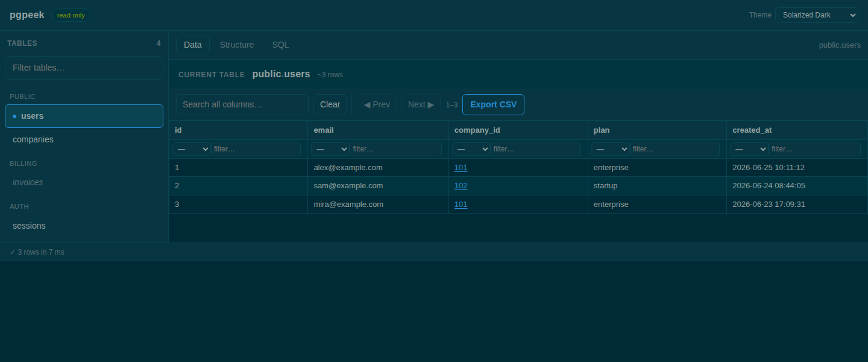Click the pgpeek app title
The width and height of the screenshot is (868, 362).
(x=27, y=15)
